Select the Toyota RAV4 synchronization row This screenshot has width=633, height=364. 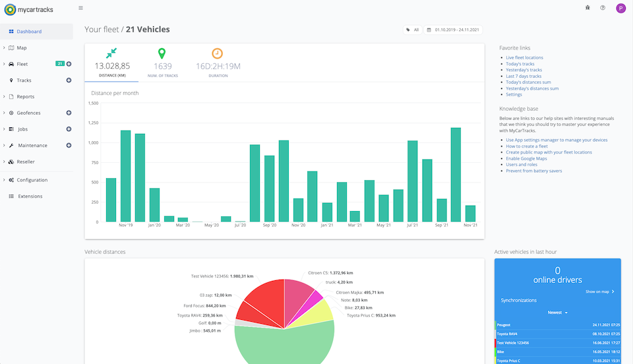[x=558, y=334]
